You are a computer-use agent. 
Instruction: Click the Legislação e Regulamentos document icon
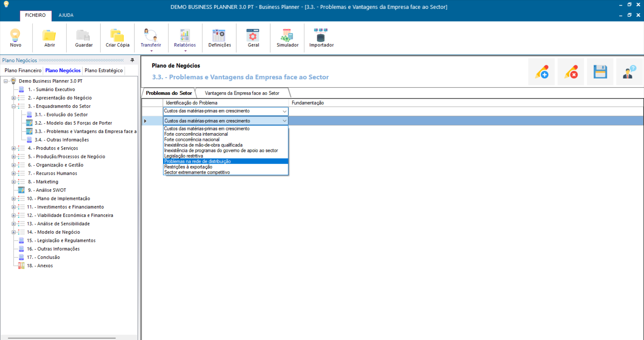(21, 240)
